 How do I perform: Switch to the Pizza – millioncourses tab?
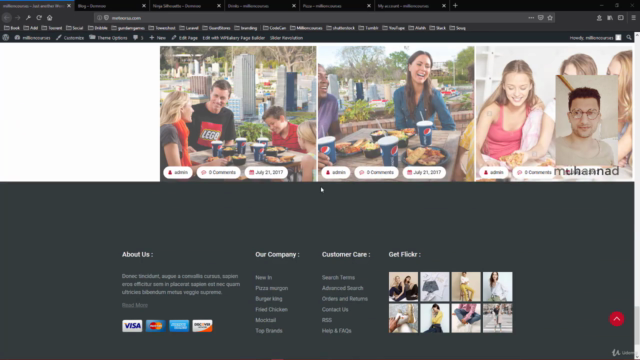coord(333,6)
